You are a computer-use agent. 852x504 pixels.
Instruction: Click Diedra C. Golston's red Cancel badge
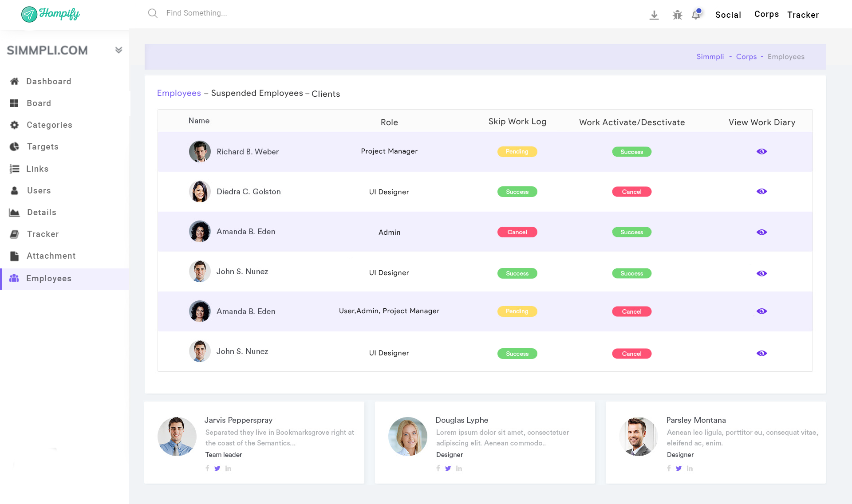click(x=631, y=192)
